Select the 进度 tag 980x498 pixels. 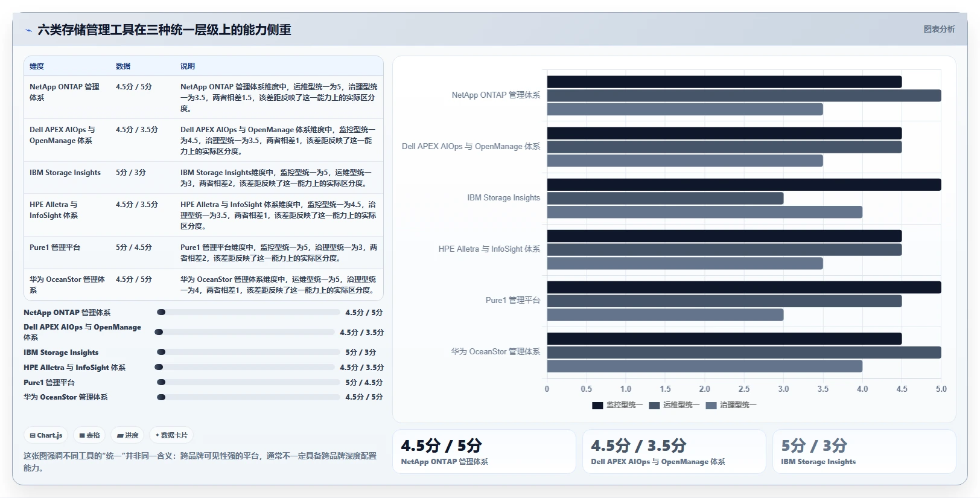[128, 435]
